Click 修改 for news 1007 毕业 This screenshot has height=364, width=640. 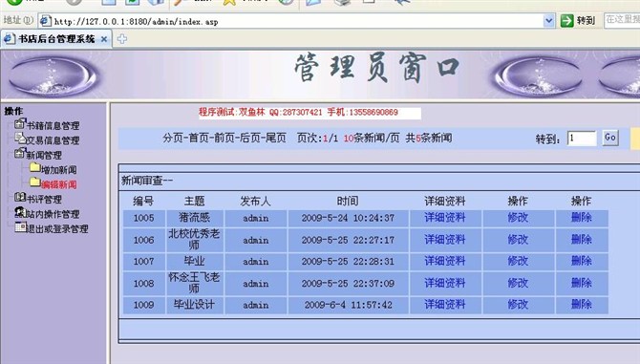518,261
